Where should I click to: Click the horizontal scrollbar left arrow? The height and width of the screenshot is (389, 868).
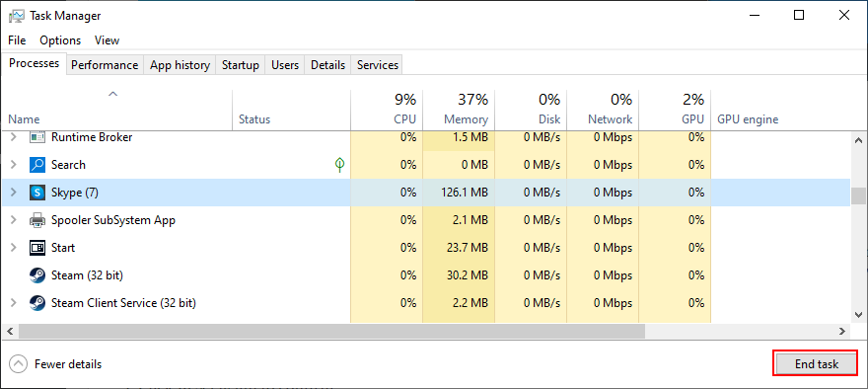tap(10, 331)
